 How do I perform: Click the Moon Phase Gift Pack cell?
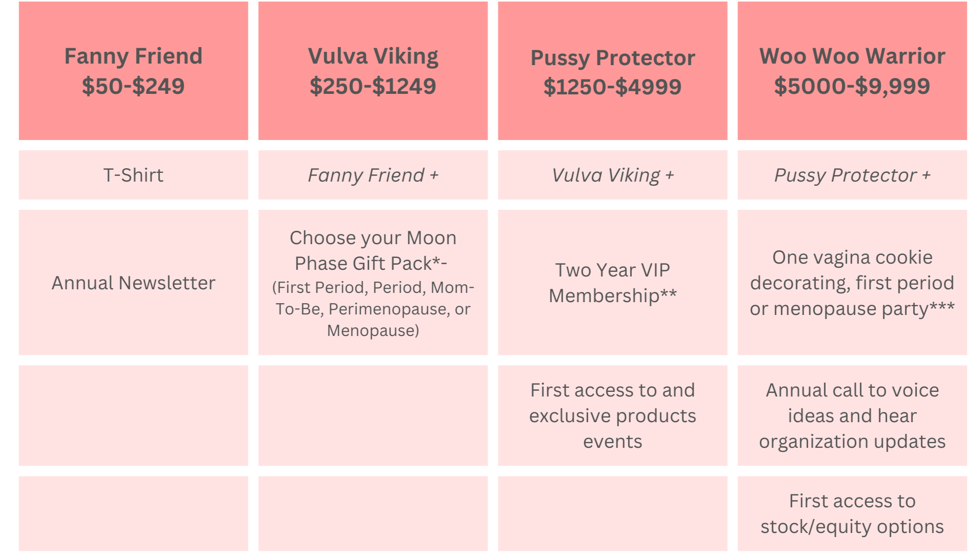pyautogui.click(x=373, y=282)
